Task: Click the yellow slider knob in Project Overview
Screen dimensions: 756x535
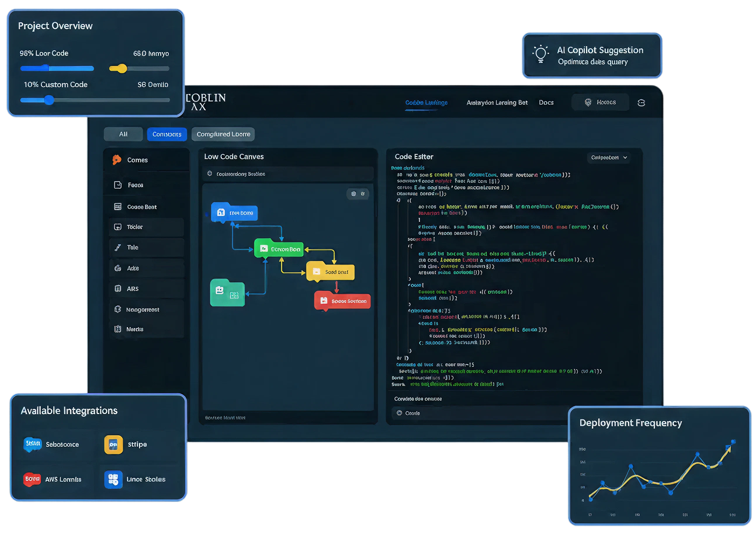Action: point(122,68)
